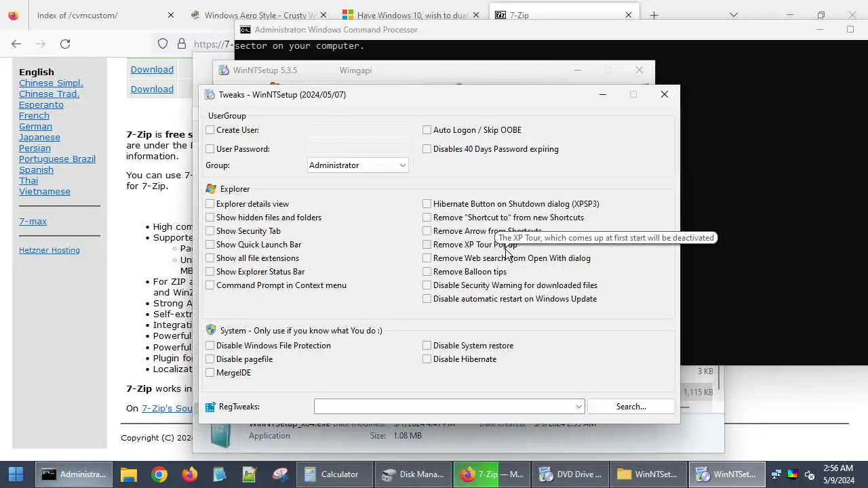The height and width of the screenshot is (488, 868).
Task: Click the Firefox back arrow
Action: (16, 43)
